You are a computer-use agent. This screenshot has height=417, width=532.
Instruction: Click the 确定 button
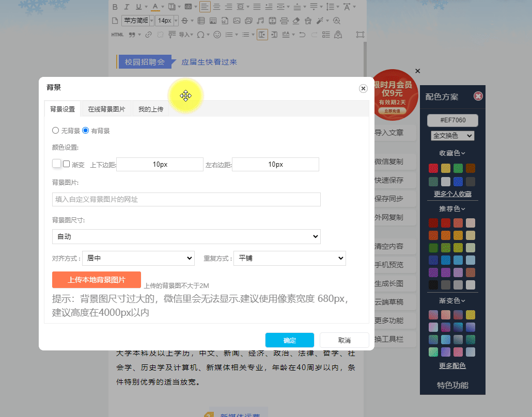click(289, 340)
